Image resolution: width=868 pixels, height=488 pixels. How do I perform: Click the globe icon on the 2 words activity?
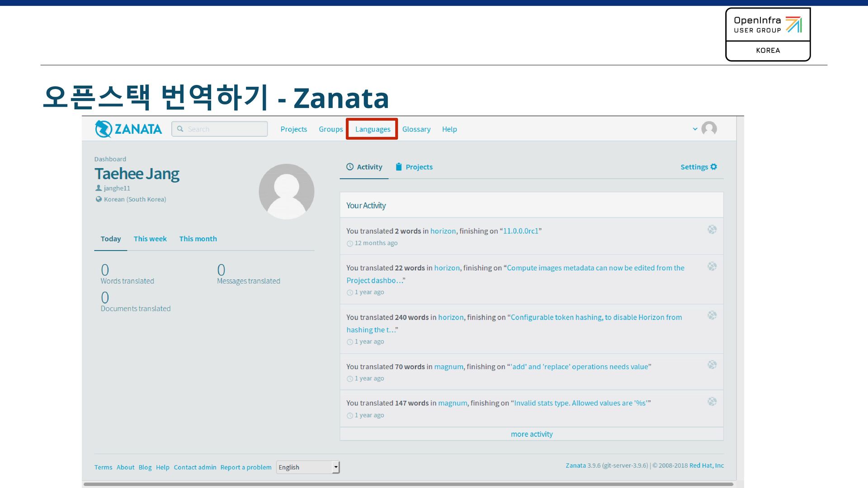click(x=712, y=230)
